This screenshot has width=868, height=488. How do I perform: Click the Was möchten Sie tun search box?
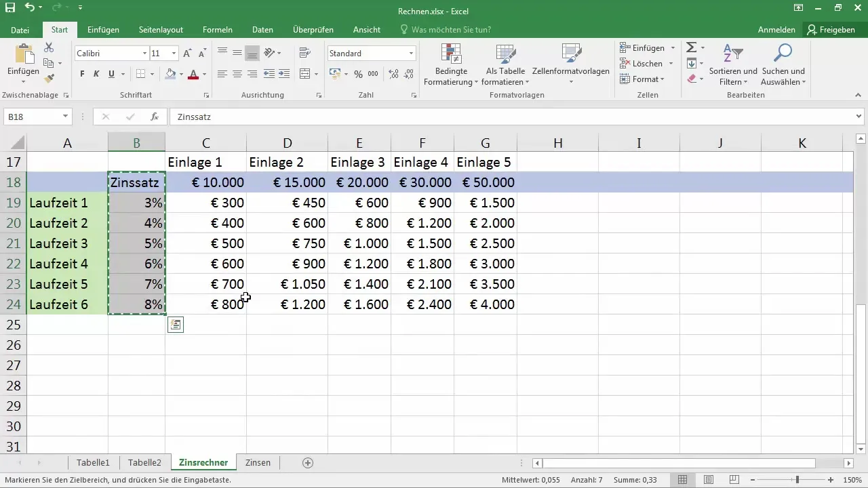pyautogui.click(x=446, y=30)
